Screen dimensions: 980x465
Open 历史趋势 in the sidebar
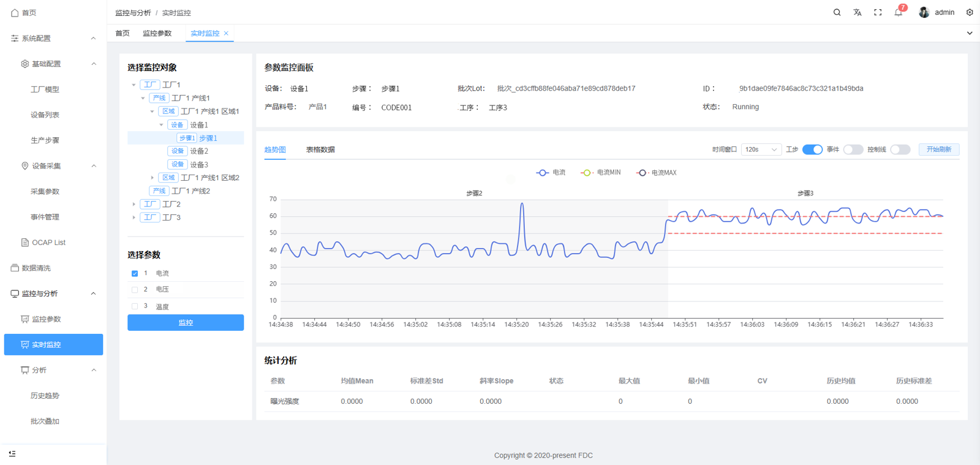[x=45, y=396]
